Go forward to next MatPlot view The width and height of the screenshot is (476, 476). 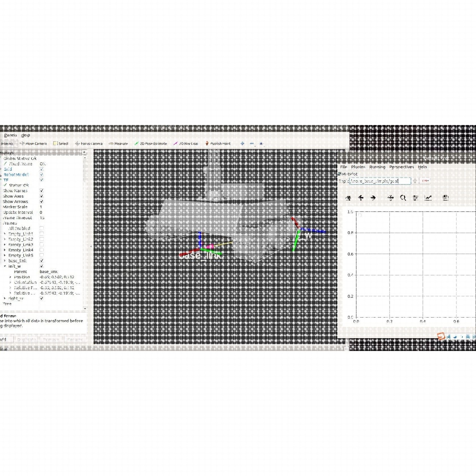373,198
